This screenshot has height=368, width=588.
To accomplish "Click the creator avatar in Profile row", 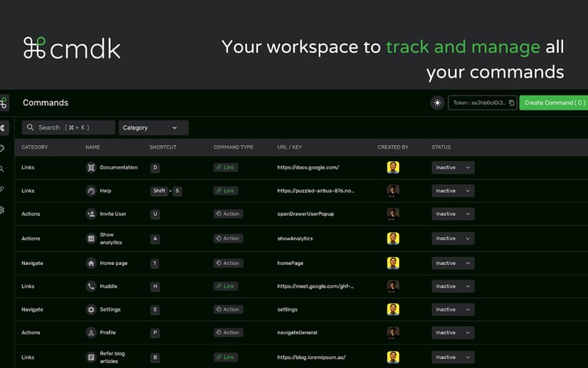I will point(393,333).
